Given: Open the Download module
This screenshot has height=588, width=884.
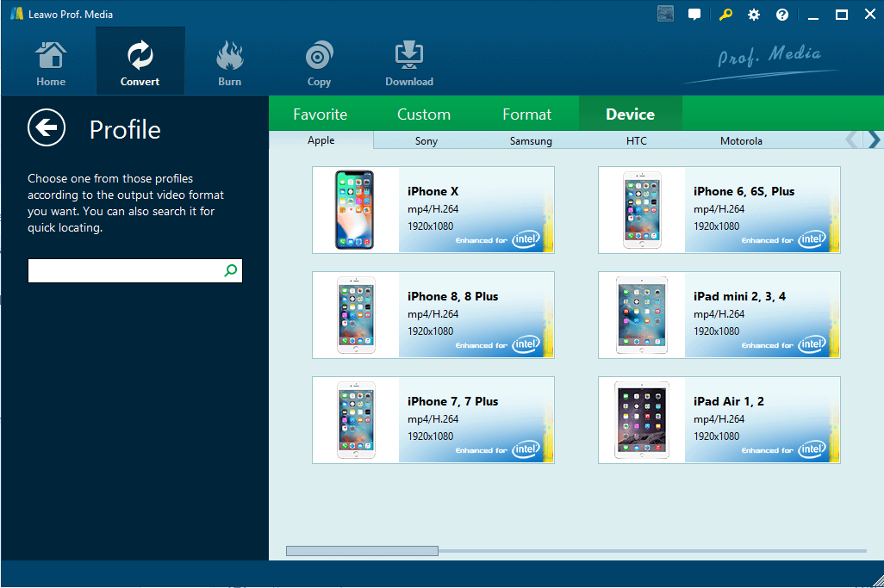Looking at the screenshot, I should pyautogui.click(x=408, y=63).
